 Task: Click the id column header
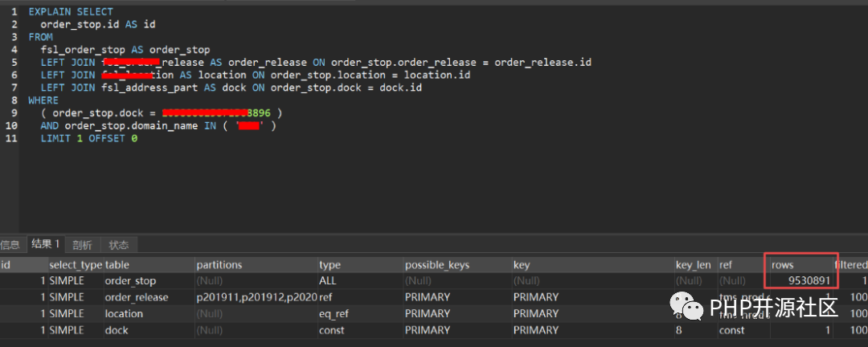[23, 264]
